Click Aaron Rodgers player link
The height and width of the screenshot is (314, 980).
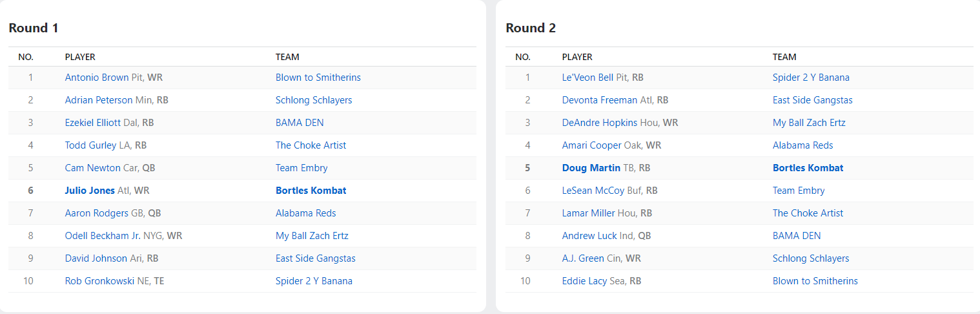point(96,213)
